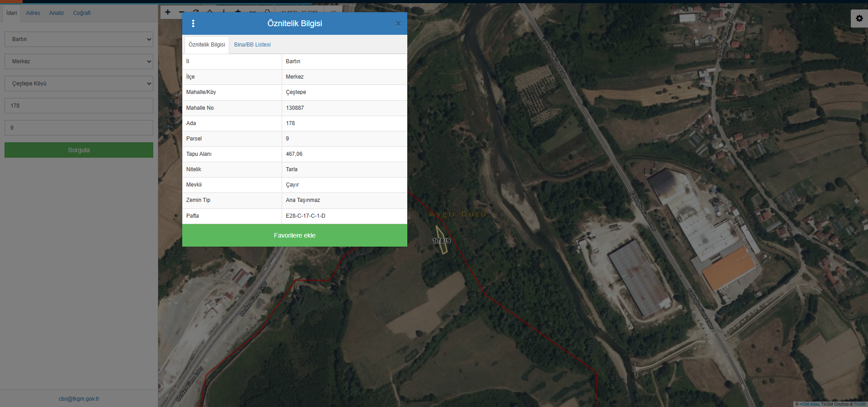Open the map settings gear

point(859,19)
